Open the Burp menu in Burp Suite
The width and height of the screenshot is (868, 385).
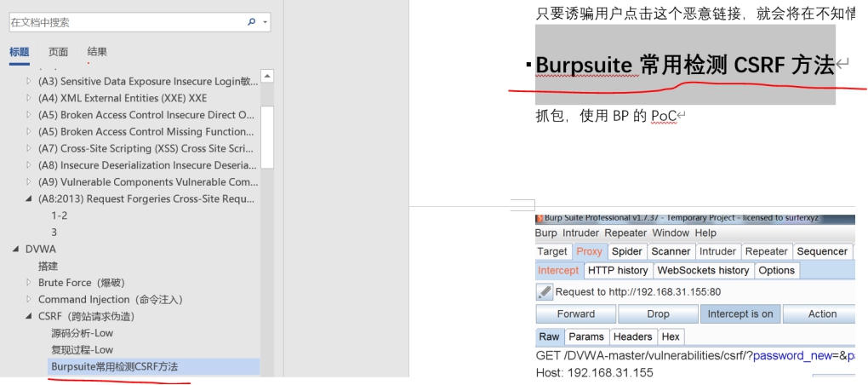point(545,233)
